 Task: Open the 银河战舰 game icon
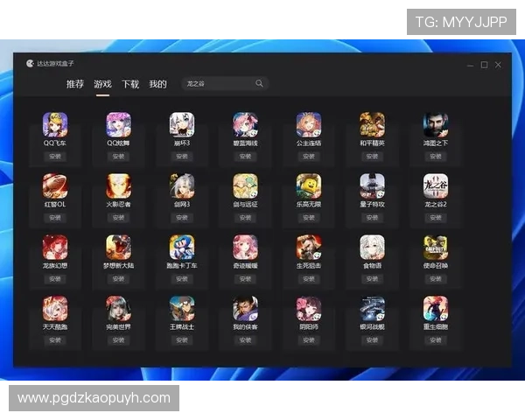(x=372, y=309)
